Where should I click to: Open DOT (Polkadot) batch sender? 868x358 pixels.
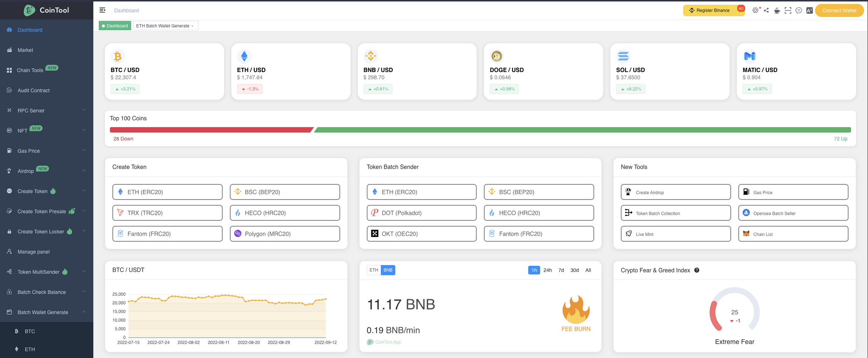pos(421,213)
